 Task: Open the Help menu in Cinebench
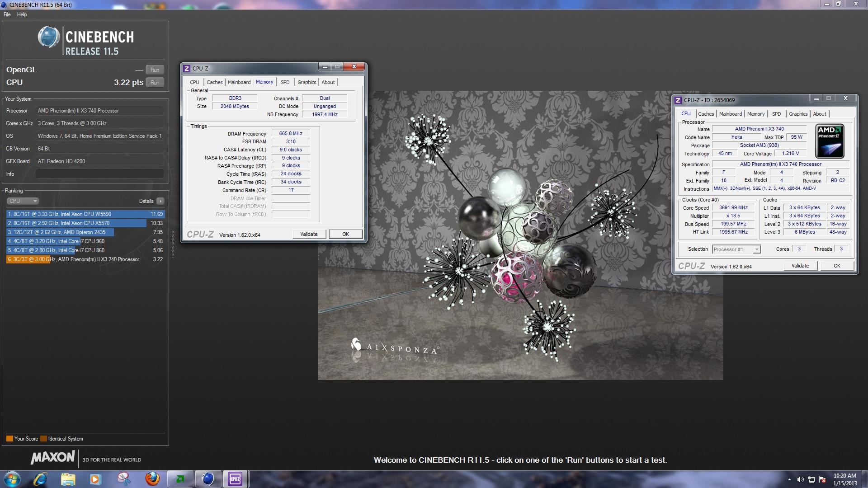point(22,14)
